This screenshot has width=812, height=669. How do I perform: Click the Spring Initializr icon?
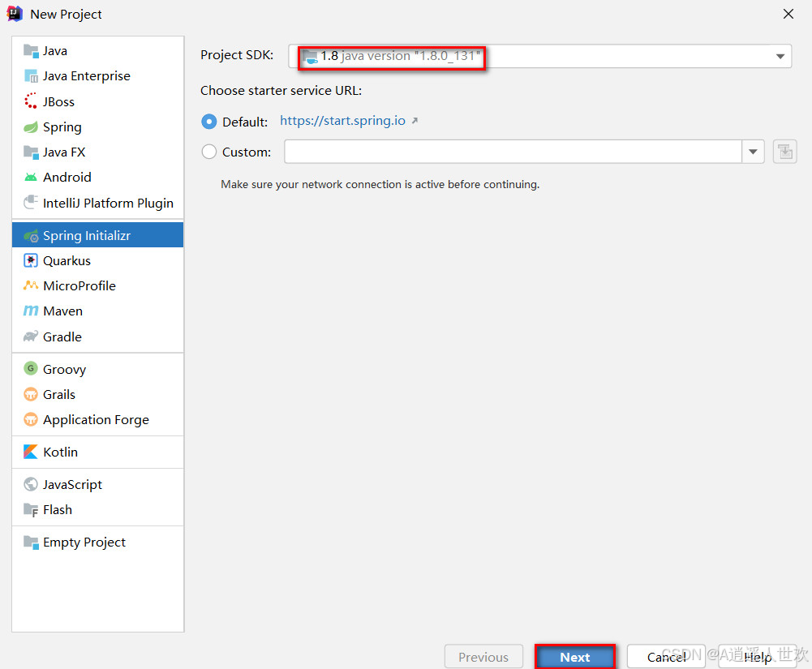[31, 236]
